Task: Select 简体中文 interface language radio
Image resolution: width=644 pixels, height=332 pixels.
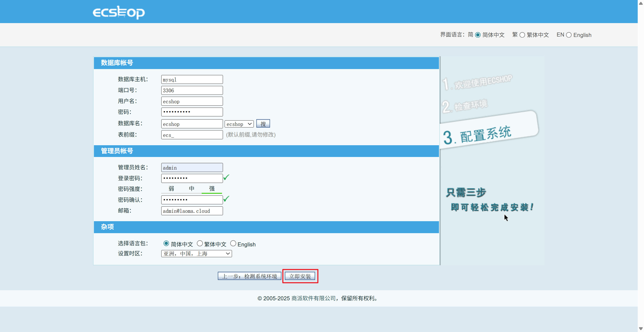Action: [478, 35]
